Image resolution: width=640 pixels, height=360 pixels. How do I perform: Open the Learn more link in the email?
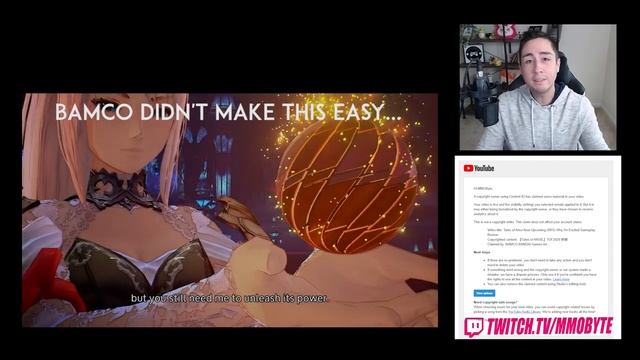click(561, 279)
